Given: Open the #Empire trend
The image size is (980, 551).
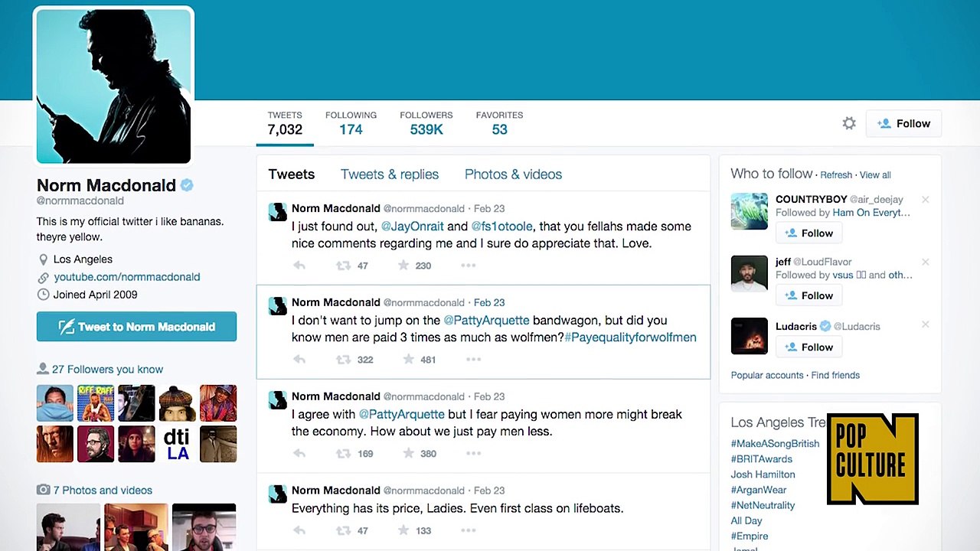Looking at the screenshot, I should point(750,536).
